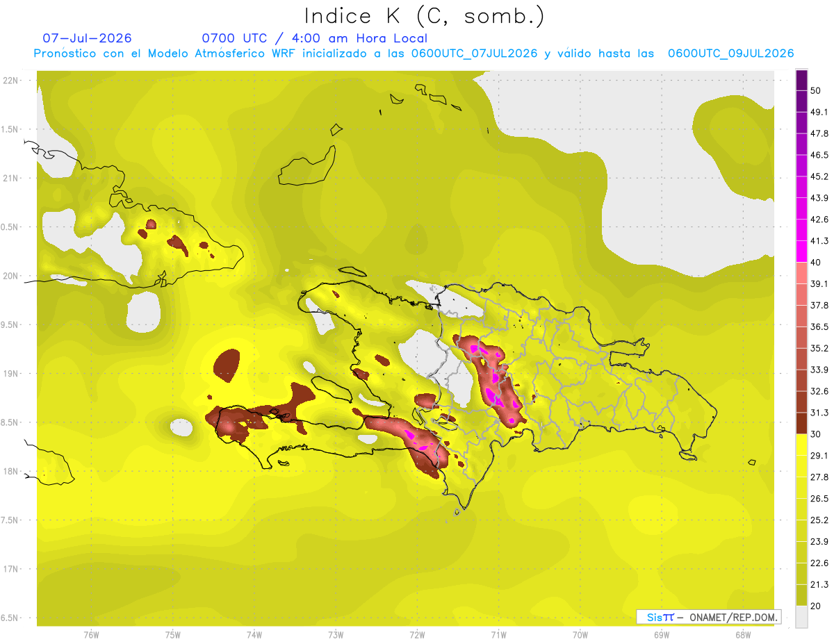Screen dimensions: 834x644
Task: Pick the colorbar value "46.5"
Action: pyautogui.click(x=819, y=155)
